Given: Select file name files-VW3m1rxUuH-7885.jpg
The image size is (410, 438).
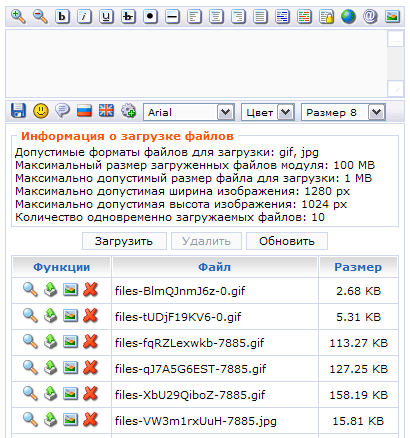Looking at the screenshot, I should 196,421.
